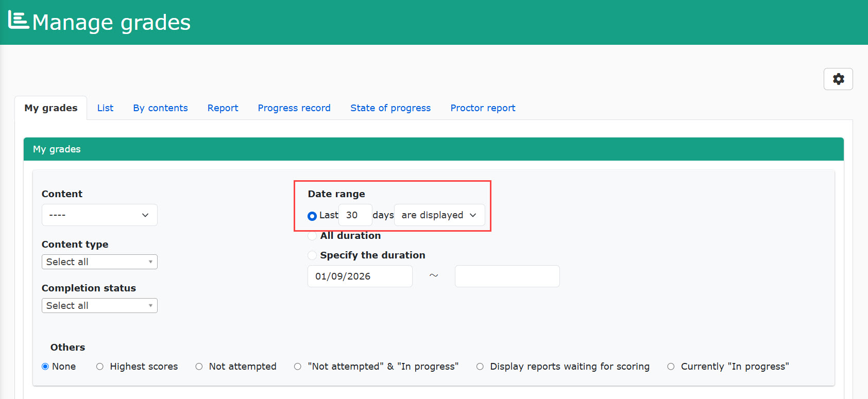
Task: Expand the Content type select box
Action: pyautogui.click(x=99, y=262)
